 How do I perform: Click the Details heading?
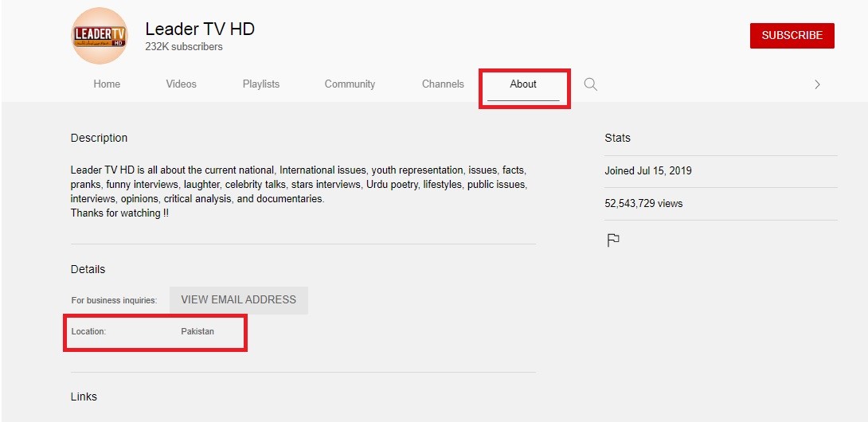point(88,270)
